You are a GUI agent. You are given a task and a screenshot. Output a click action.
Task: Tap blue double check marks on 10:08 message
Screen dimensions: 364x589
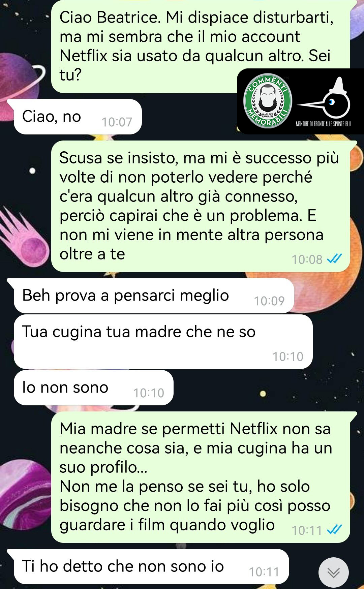pyautogui.click(x=335, y=259)
